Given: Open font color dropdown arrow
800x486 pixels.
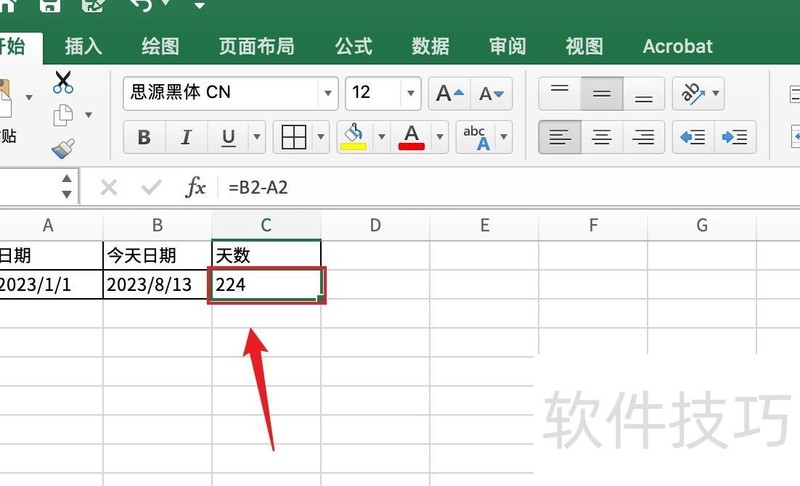Looking at the screenshot, I should pos(439,137).
